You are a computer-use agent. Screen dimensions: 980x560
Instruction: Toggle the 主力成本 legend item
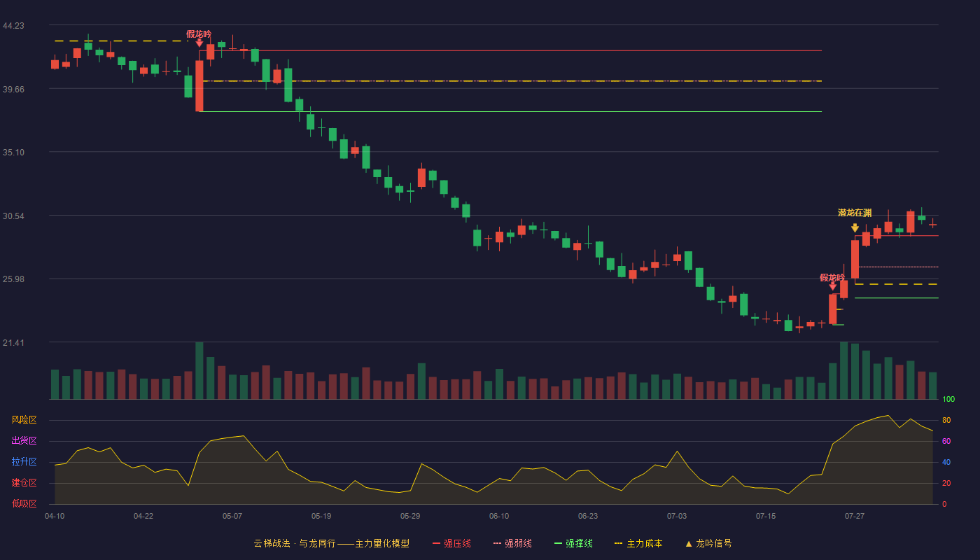click(x=638, y=543)
